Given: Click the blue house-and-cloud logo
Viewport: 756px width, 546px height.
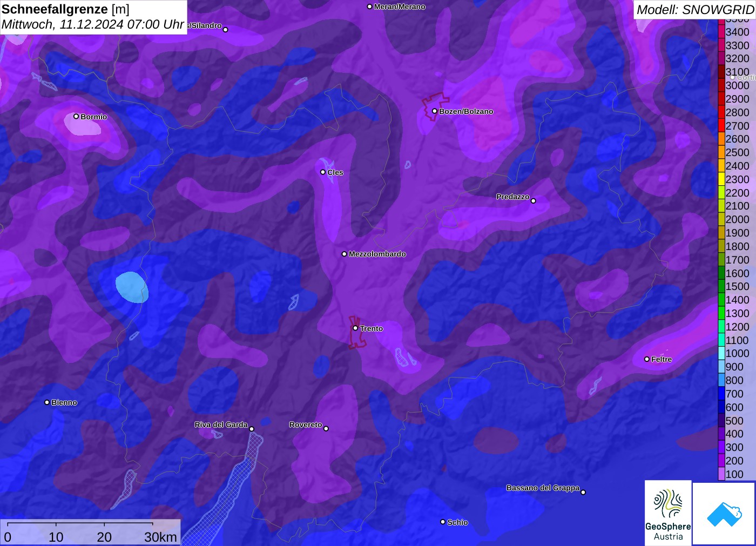Looking at the screenshot, I should 724,514.
